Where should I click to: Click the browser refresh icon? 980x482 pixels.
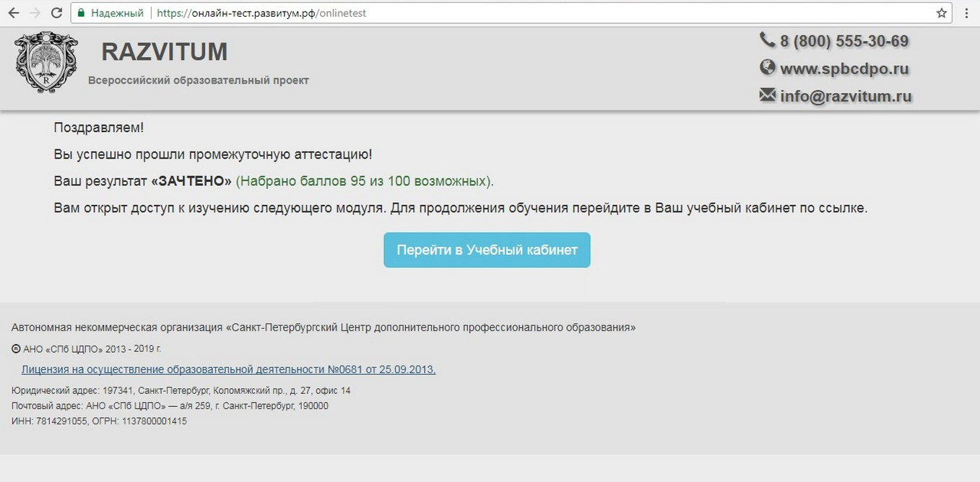(56, 12)
